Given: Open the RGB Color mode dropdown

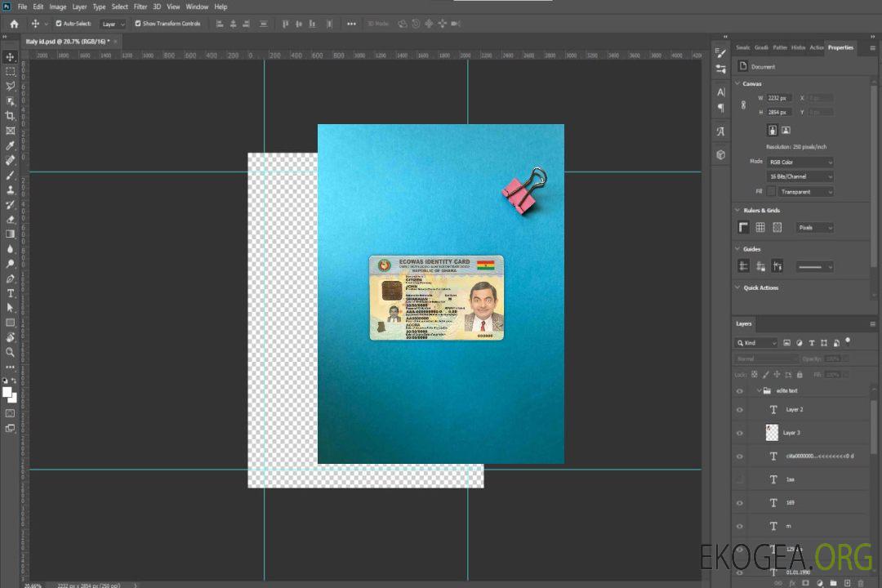Looking at the screenshot, I should point(800,163).
